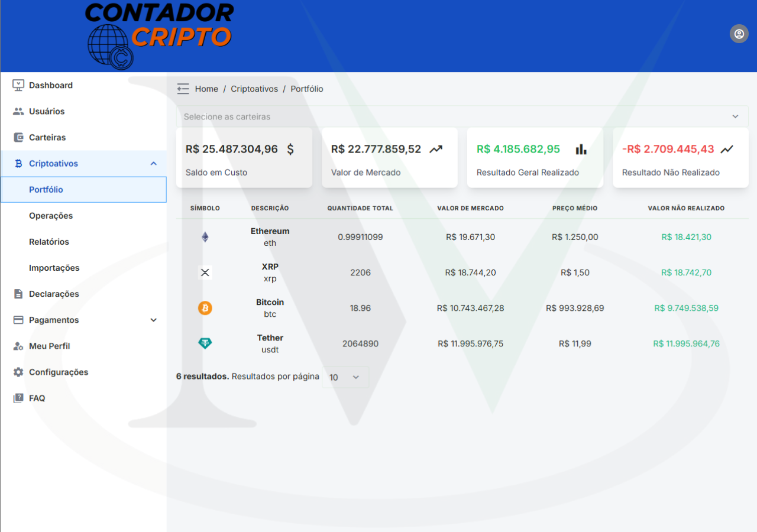Select the Ethereum logo in the table
The width and height of the screenshot is (757, 532).
click(x=205, y=236)
